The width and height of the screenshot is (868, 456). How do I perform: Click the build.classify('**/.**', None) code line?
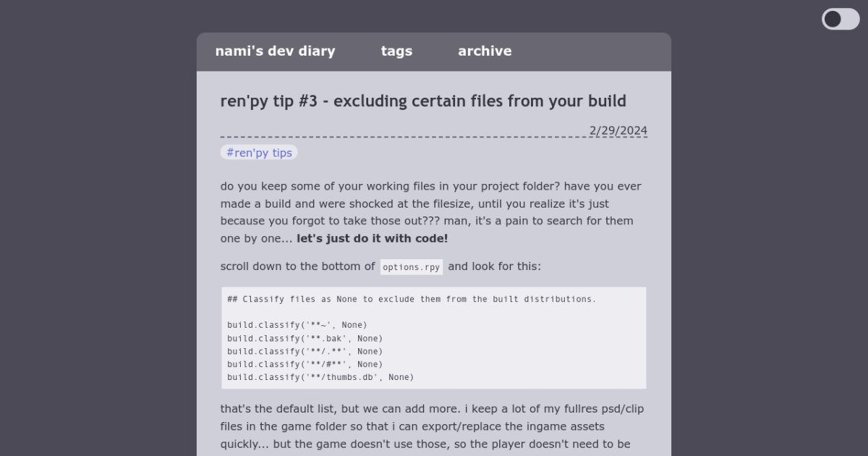(305, 351)
